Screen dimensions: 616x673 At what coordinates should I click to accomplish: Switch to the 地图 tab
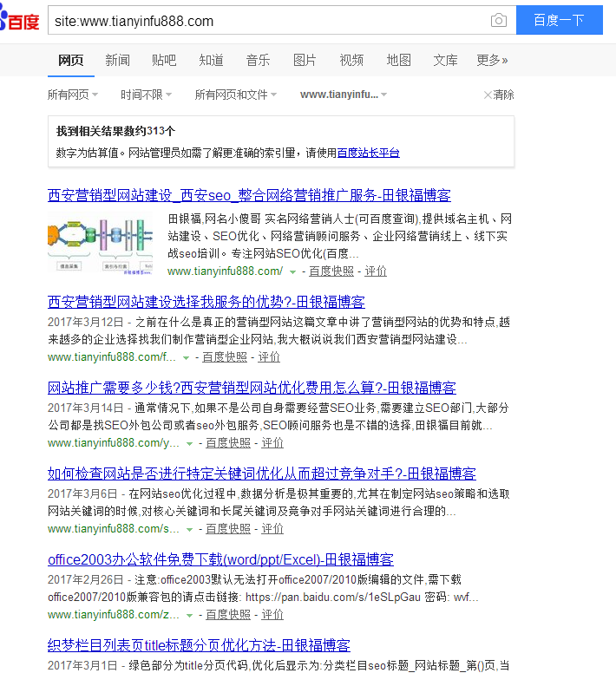point(399,60)
